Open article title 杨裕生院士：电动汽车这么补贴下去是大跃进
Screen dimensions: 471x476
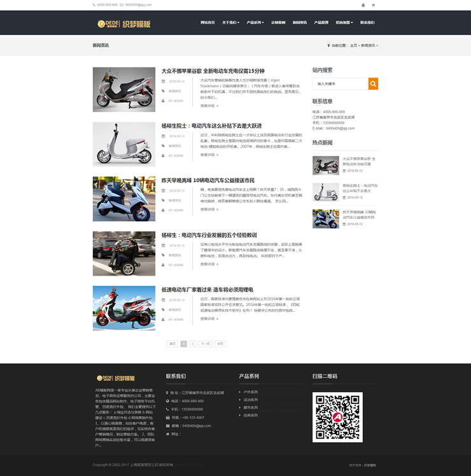pos(211,126)
